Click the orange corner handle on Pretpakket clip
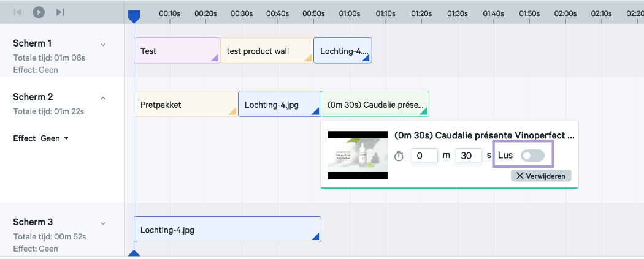Viewport: 644px width, 259px height. pos(232,111)
